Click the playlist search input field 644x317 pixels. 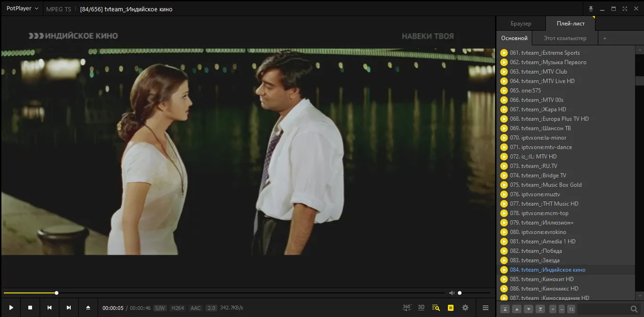pyautogui.click(x=603, y=309)
